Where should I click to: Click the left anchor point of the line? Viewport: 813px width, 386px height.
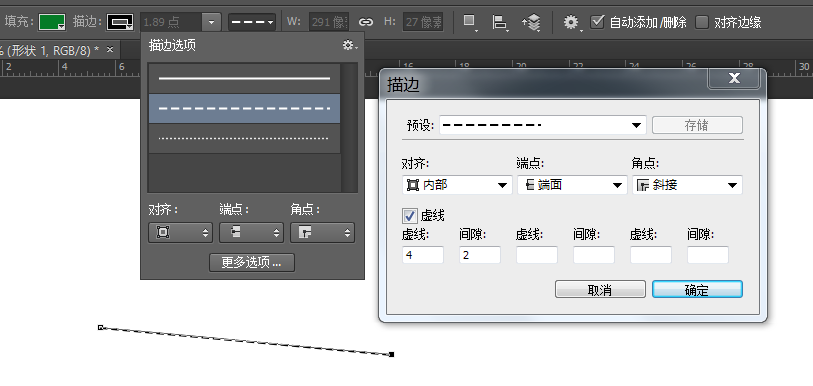pos(101,327)
